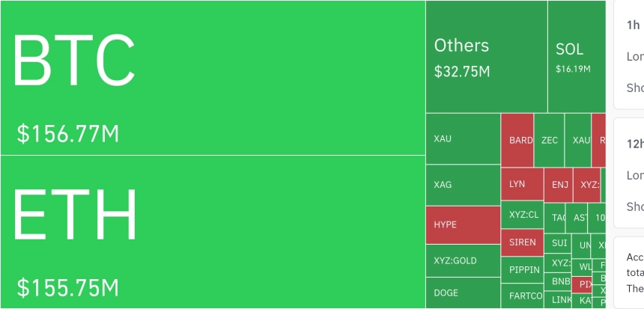Viewport: 644px width, 309px height.
Task: Click the BTC $156.77M heatmap tile
Action: [x=213, y=78]
